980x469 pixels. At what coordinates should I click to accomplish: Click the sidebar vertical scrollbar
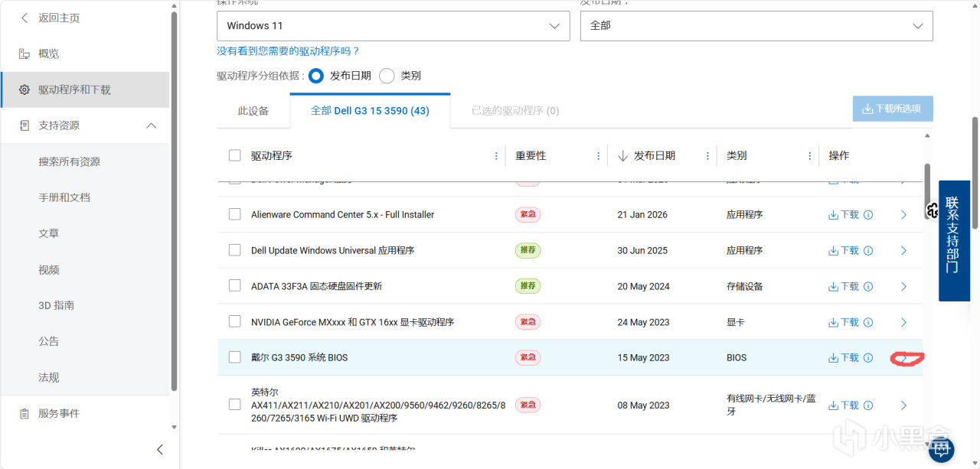tap(175, 203)
